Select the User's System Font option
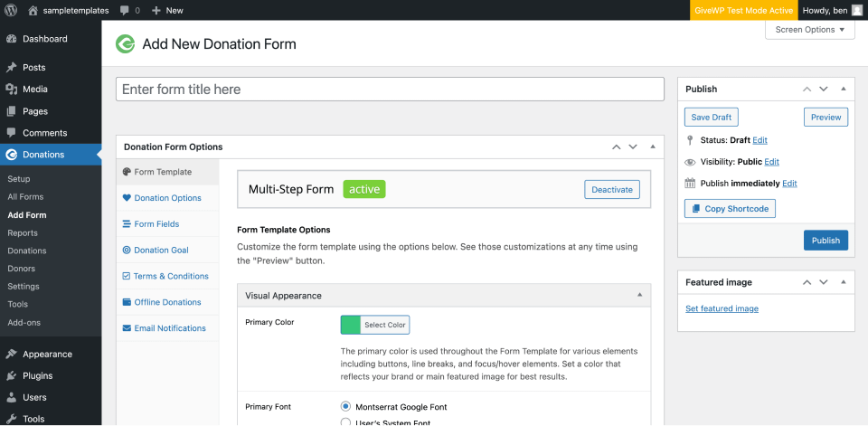This screenshot has height=426, width=868. tap(345, 422)
